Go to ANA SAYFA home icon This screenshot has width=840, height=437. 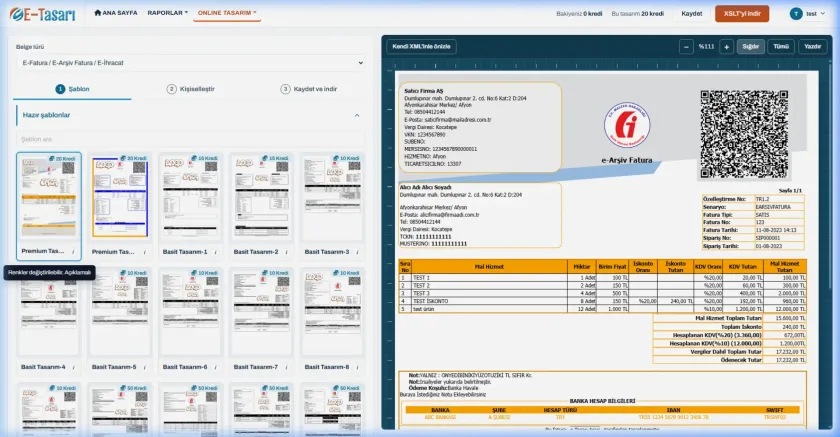coord(98,12)
